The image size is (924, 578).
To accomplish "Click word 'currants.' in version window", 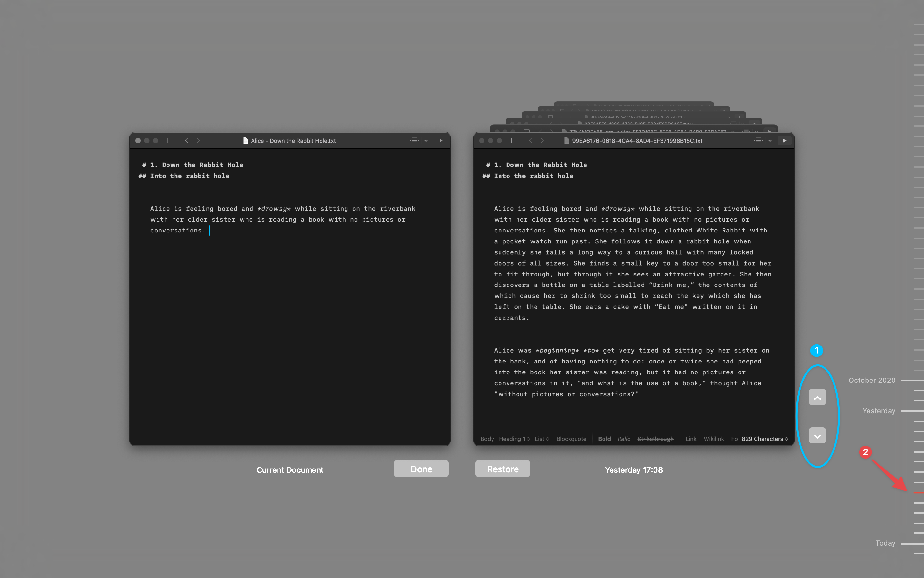I will click(512, 318).
